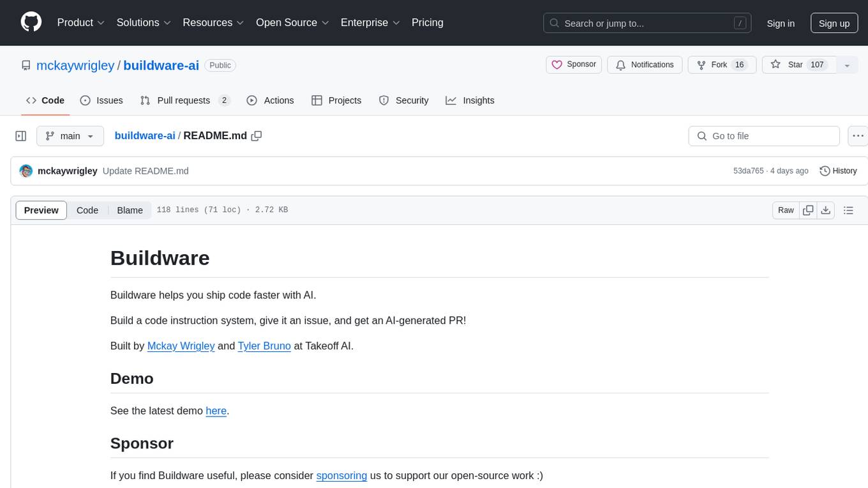Open the document outline

pos(848,210)
